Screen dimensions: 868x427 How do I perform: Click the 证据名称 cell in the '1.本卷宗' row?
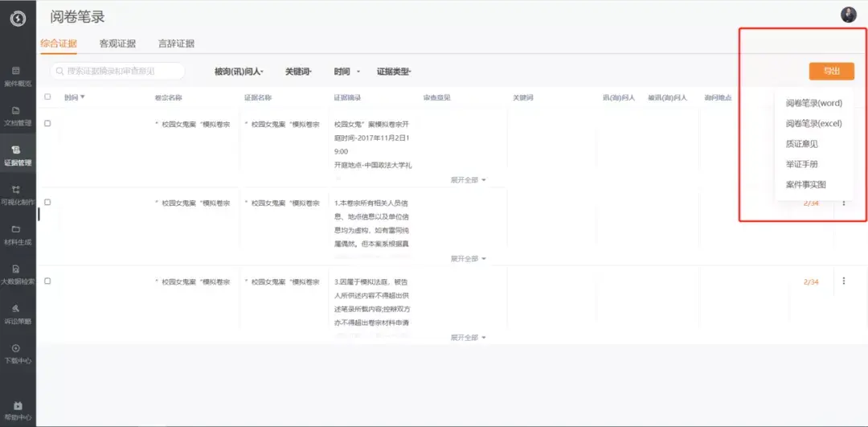[x=282, y=203]
